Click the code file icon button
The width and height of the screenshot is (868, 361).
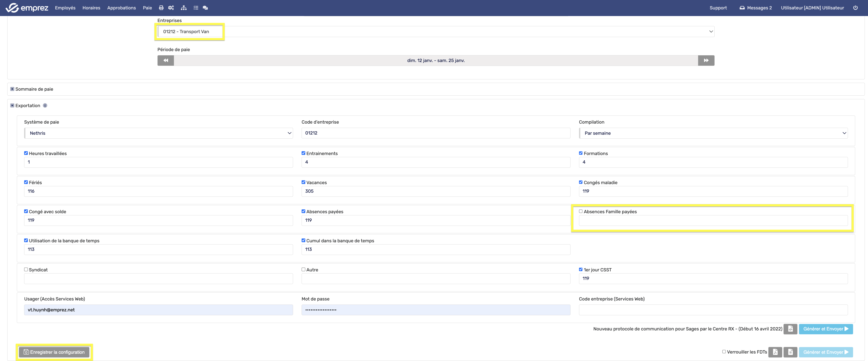790,329
